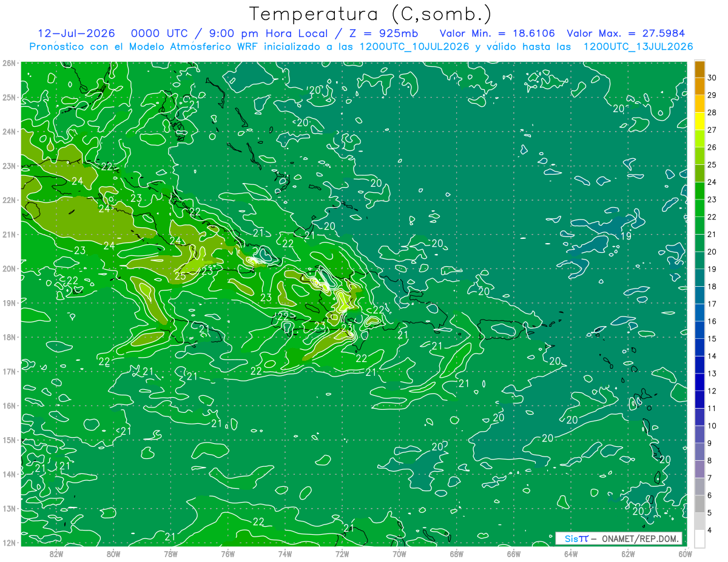Pick the teal swatch between 18 and 19
Image resolution: width=728 pixels, height=562 pixels.
pos(699,278)
